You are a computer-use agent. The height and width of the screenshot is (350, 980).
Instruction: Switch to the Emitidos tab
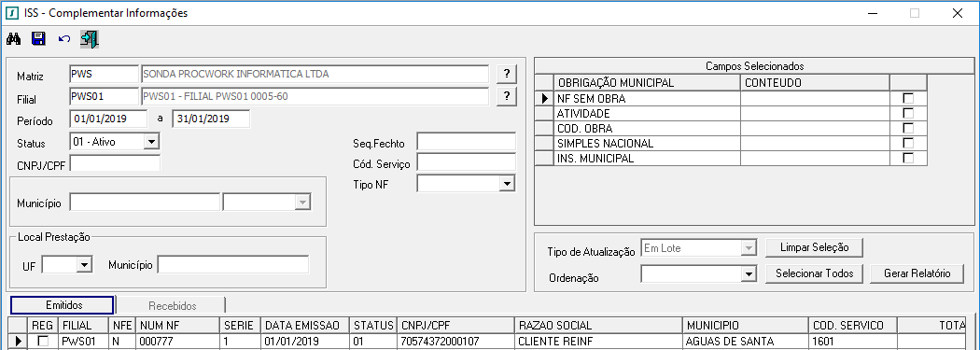click(63, 305)
